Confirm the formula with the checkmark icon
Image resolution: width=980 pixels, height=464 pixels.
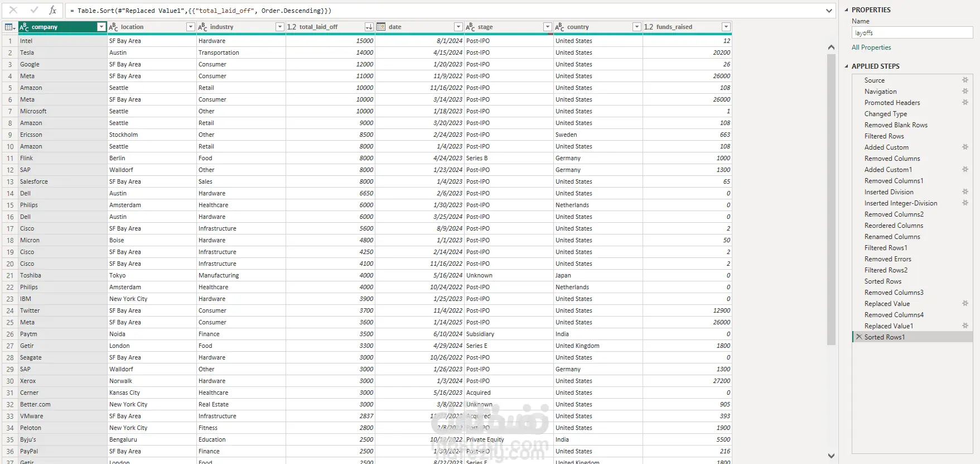point(34,10)
